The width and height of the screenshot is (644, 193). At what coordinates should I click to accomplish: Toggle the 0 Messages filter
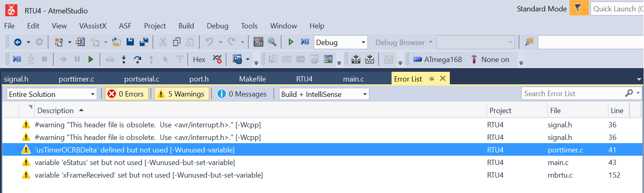tap(242, 94)
